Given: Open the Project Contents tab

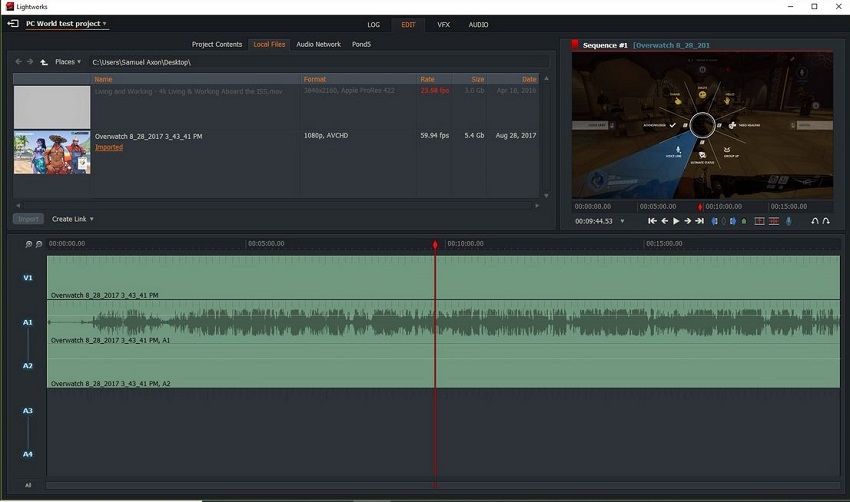Looking at the screenshot, I should [217, 44].
